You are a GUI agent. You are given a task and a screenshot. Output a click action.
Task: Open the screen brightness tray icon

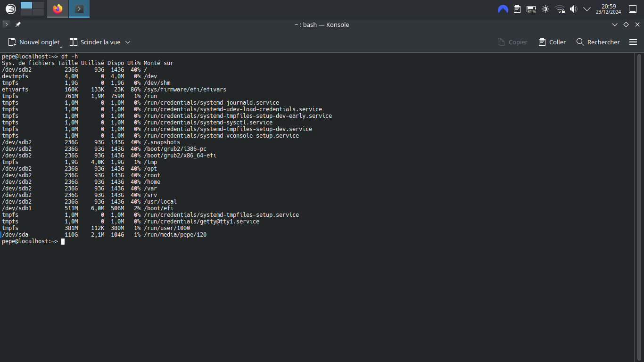545,9
